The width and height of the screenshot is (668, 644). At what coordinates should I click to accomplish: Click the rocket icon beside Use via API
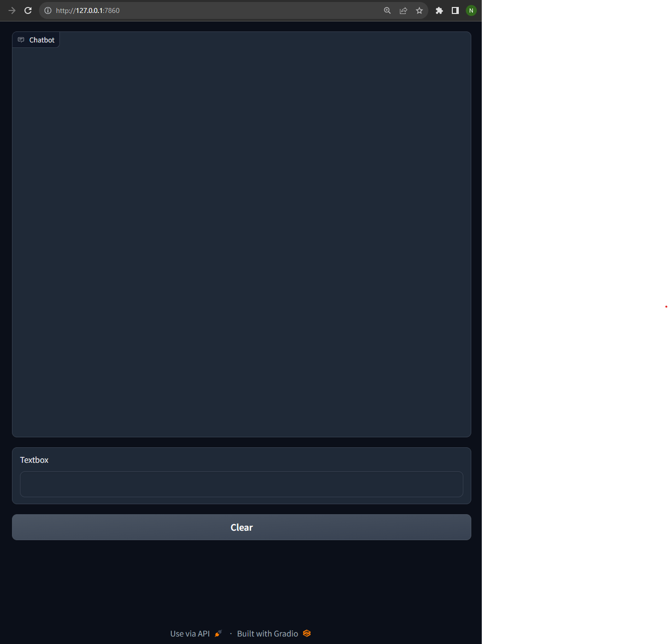click(x=218, y=634)
